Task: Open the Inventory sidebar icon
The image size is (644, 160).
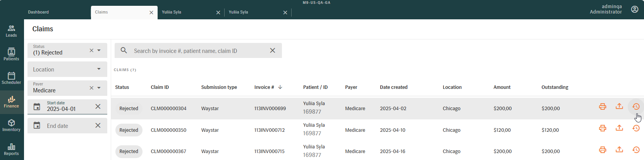Action: point(11,125)
